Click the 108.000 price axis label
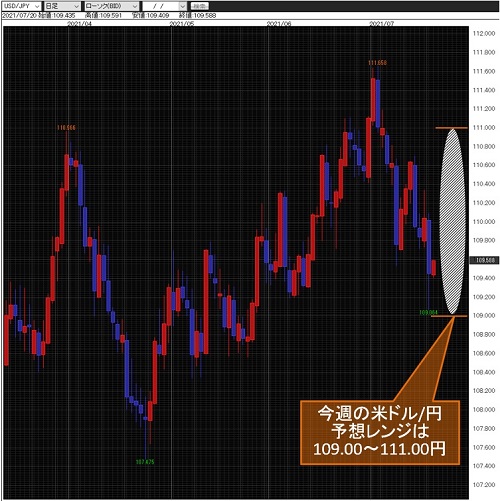This screenshot has height=501, width=500. coord(484,409)
